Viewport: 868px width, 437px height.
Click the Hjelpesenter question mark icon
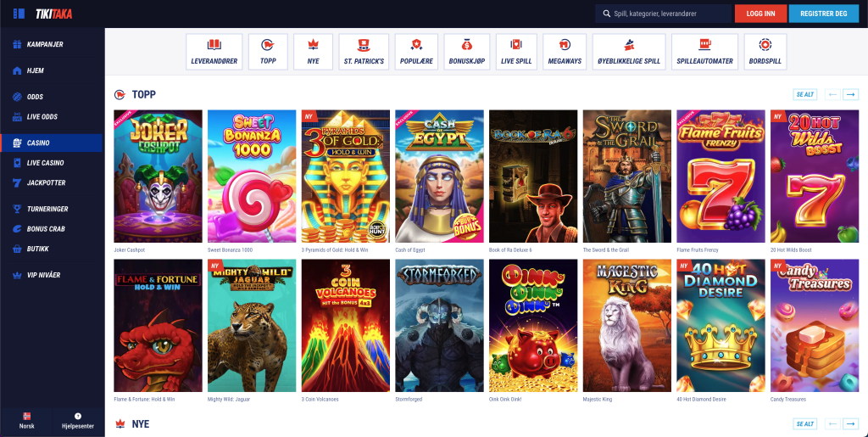(78, 416)
